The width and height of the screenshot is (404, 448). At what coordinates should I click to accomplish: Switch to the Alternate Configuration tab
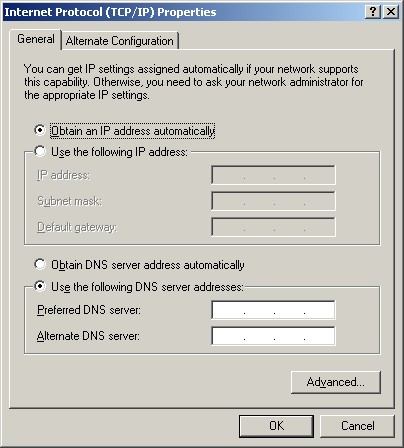point(120,41)
